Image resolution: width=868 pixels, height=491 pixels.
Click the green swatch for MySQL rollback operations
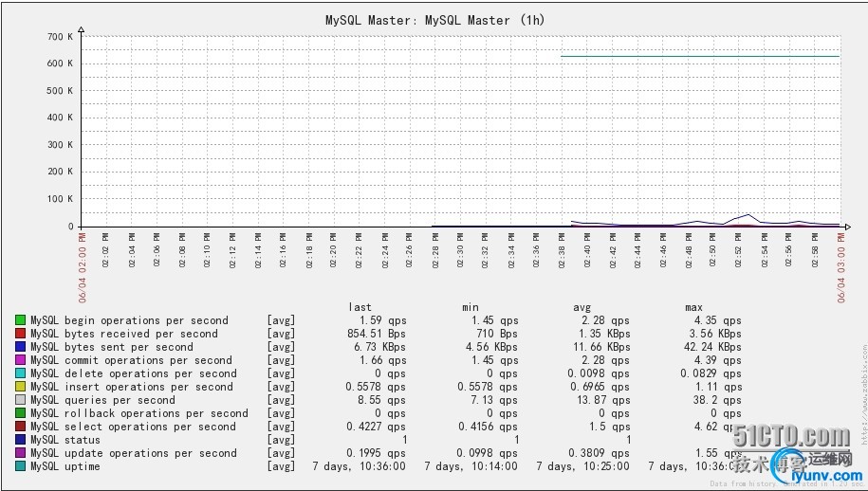pos(21,413)
